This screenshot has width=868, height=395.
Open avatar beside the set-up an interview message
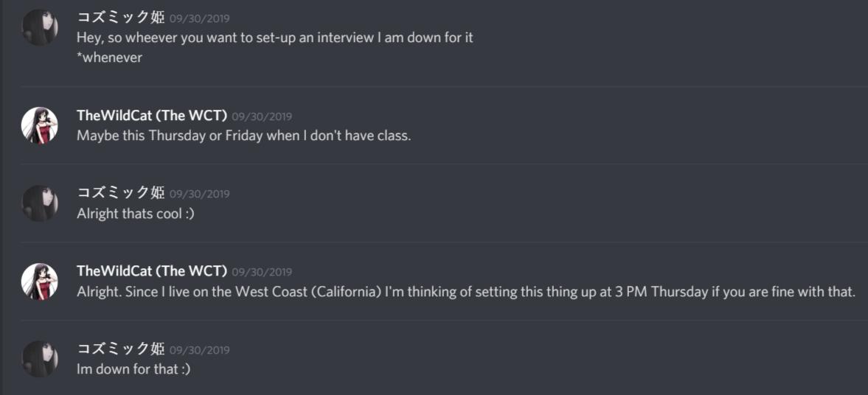39,27
